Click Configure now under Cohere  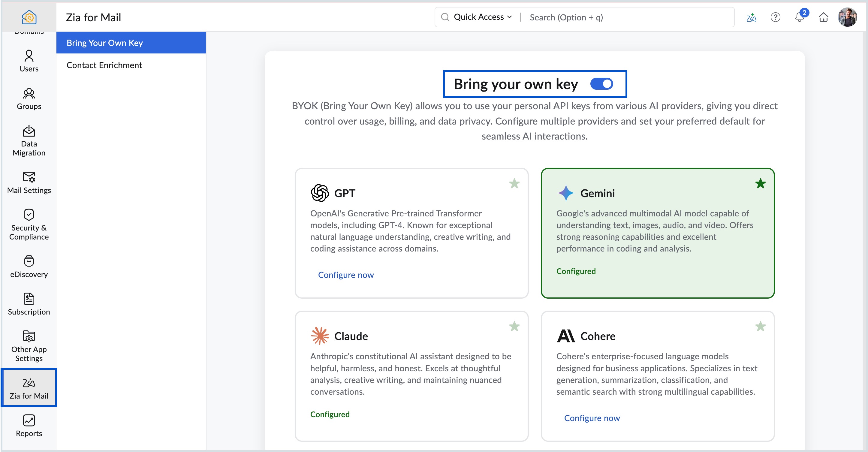[592, 418]
